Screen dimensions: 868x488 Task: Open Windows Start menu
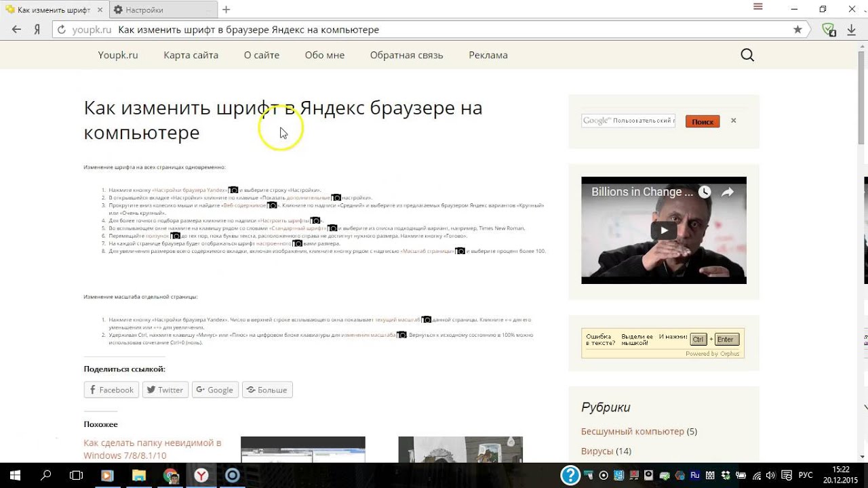tap(15, 475)
